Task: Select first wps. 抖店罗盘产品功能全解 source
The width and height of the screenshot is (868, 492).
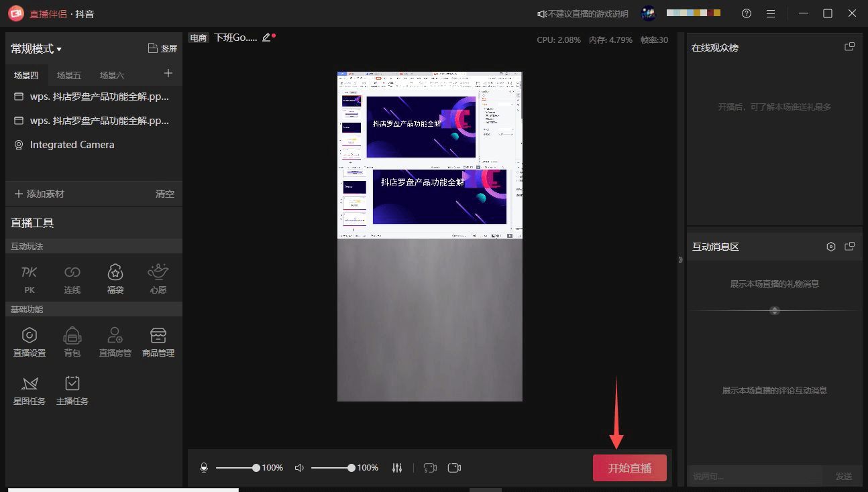Action: pyautogui.click(x=93, y=97)
